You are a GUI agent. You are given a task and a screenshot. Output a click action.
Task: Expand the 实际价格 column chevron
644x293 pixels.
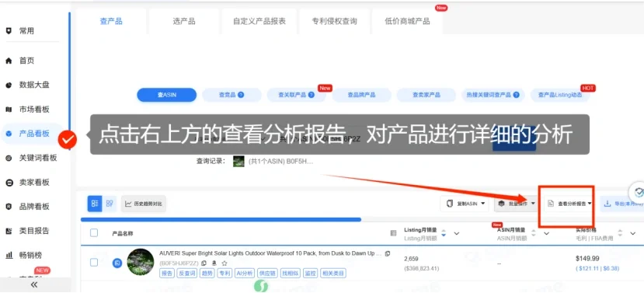point(633,233)
